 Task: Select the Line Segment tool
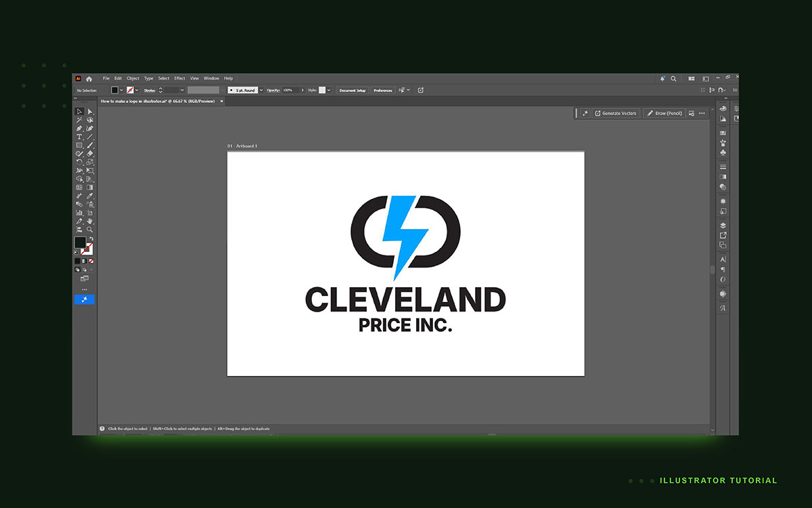(x=90, y=137)
